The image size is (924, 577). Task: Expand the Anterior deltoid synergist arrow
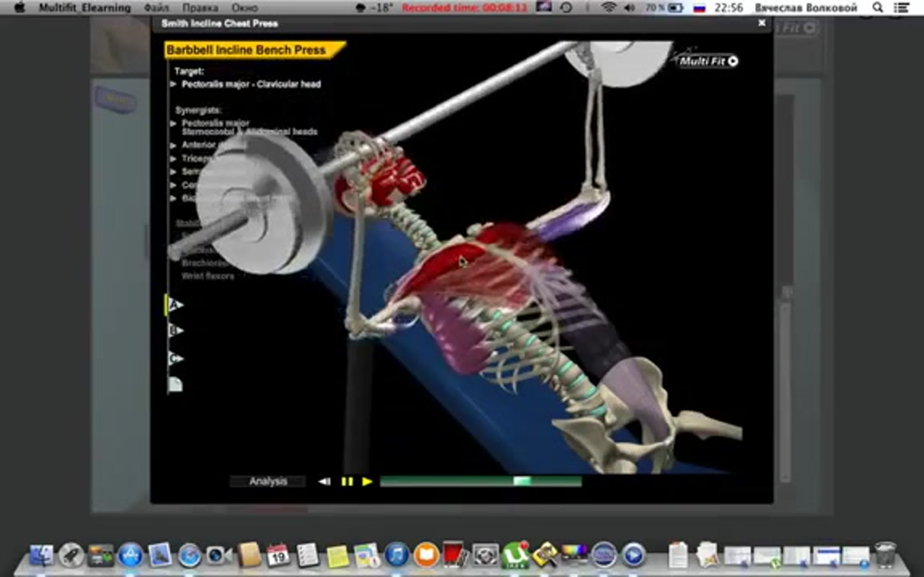[x=173, y=145]
